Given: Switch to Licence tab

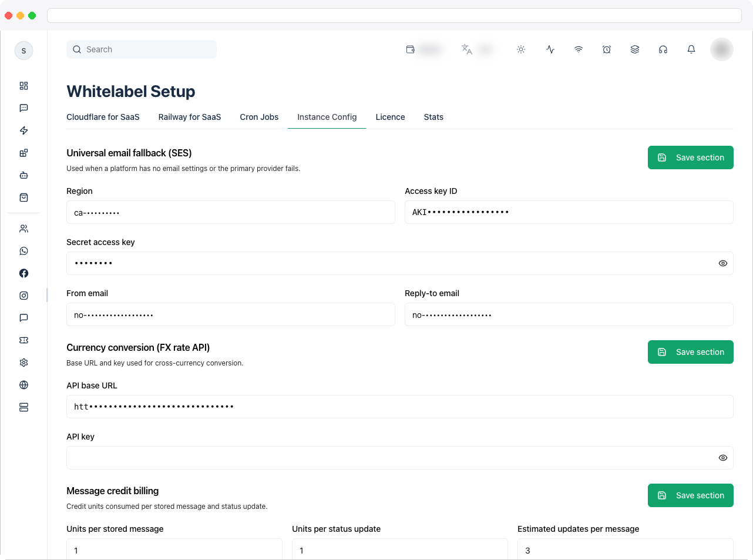Looking at the screenshot, I should click(391, 117).
